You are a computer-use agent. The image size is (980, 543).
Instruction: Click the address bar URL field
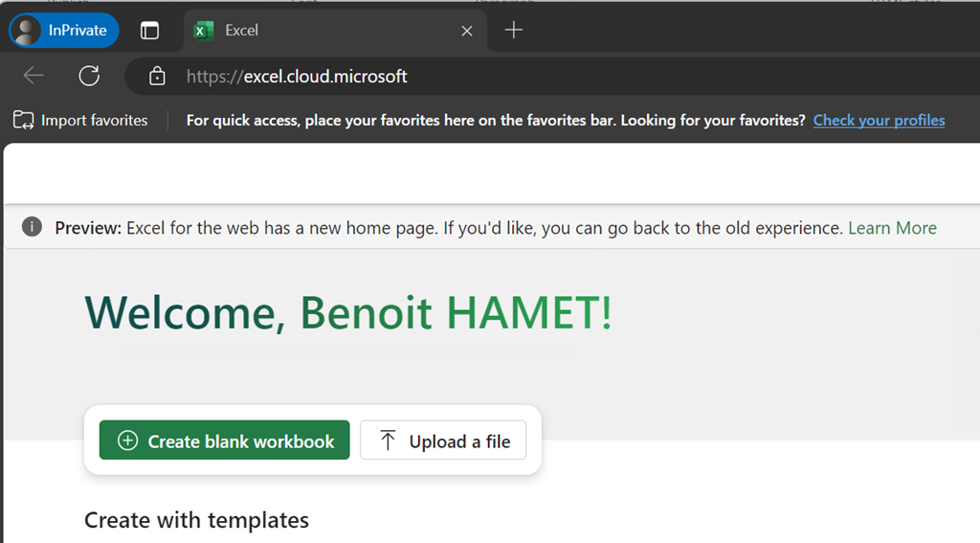click(479, 77)
